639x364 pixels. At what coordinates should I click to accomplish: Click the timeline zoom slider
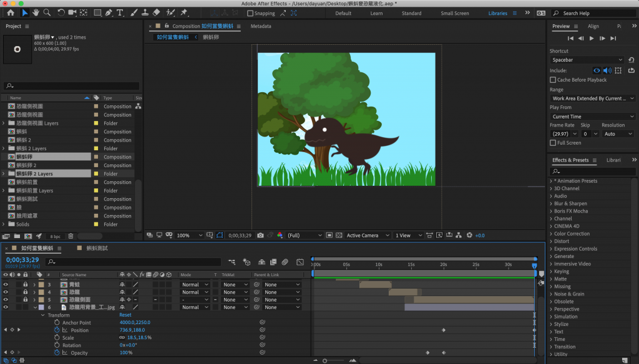[x=324, y=360]
